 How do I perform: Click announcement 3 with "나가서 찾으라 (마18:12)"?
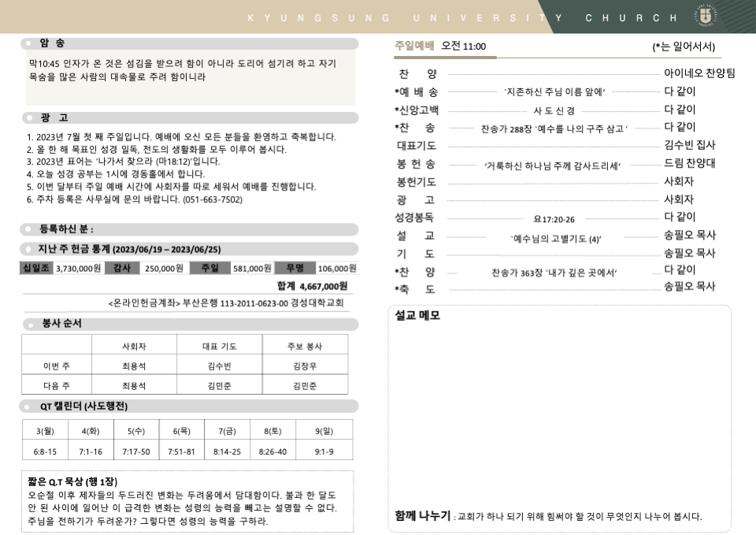[x=123, y=162]
